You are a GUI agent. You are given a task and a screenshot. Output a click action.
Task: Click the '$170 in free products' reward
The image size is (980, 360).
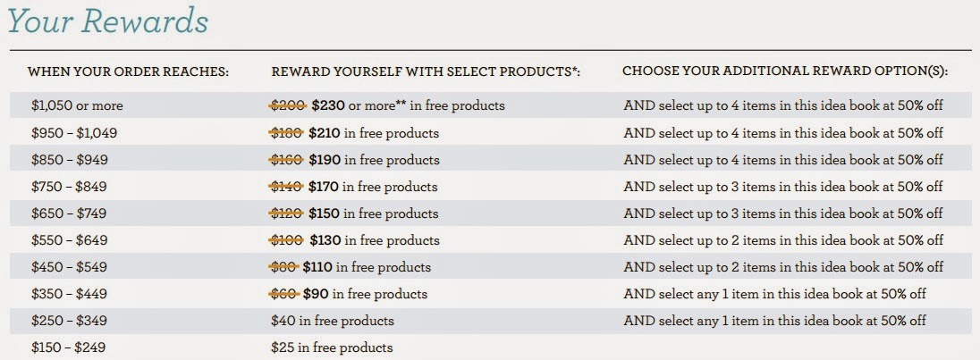tap(373, 187)
